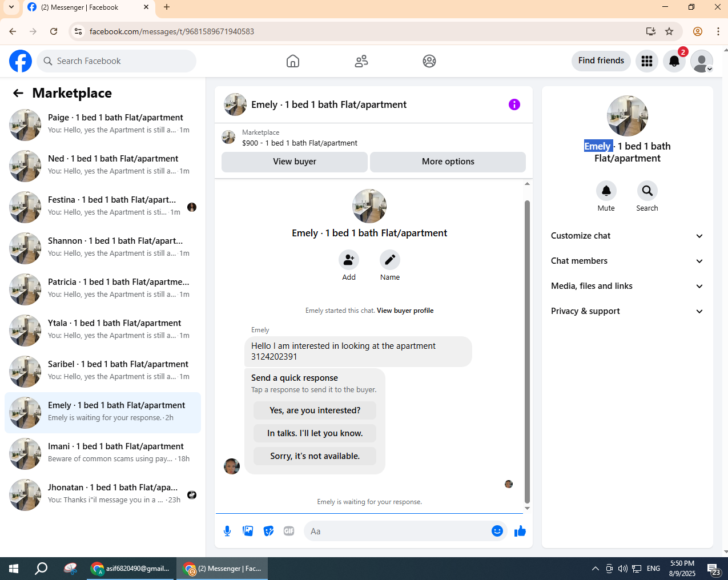
Task: Reload the page
Action: pos(54,31)
